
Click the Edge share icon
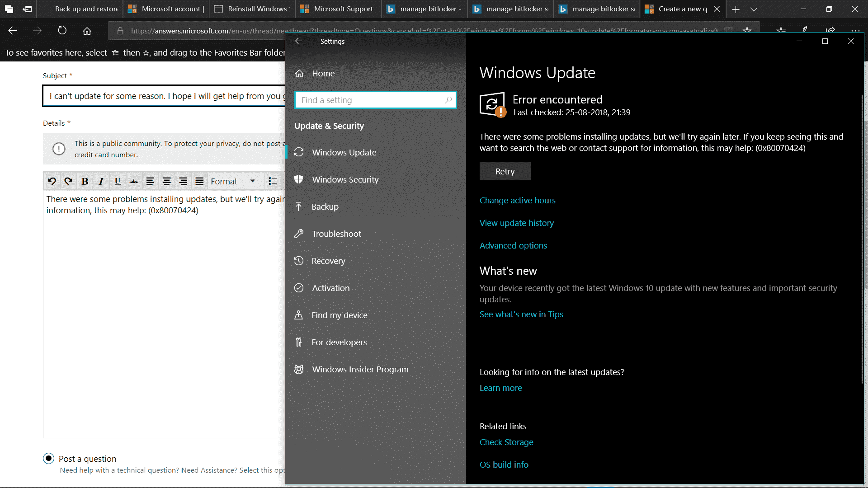coord(830,31)
